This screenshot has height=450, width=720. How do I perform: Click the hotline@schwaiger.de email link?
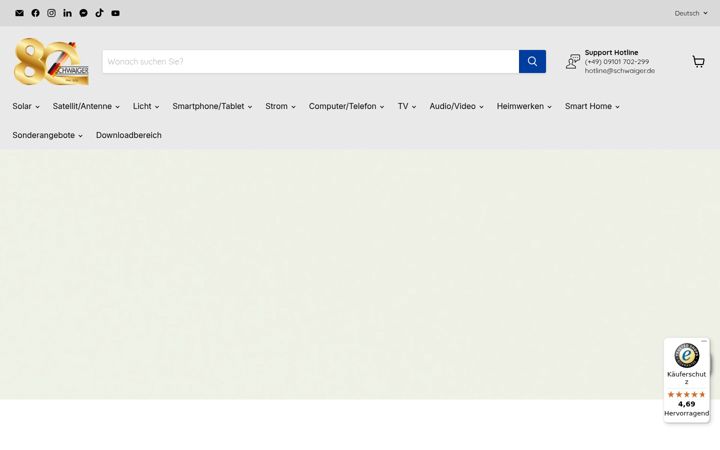[x=619, y=71]
